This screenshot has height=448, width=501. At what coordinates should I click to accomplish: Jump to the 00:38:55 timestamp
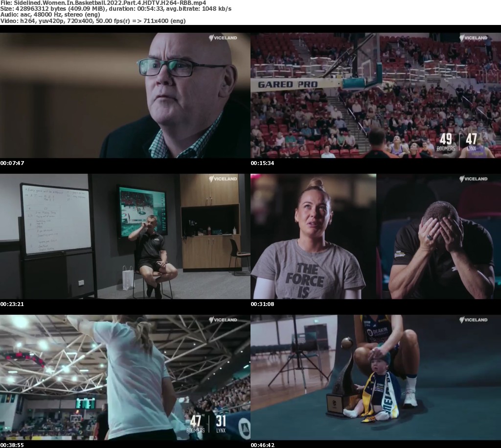coord(12,445)
